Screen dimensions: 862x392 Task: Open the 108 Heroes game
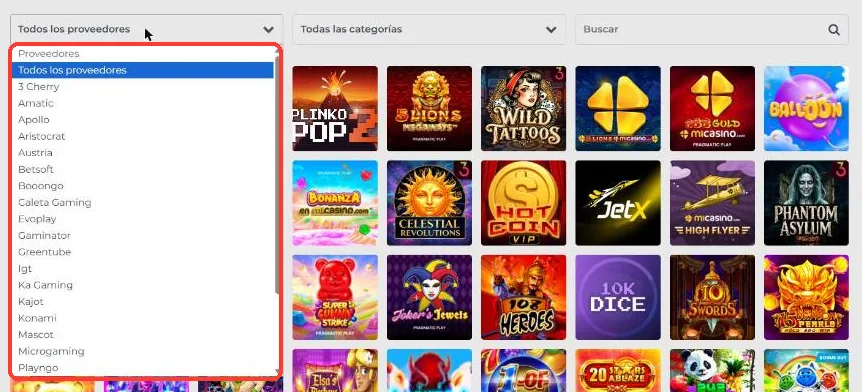tap(523, 297)
